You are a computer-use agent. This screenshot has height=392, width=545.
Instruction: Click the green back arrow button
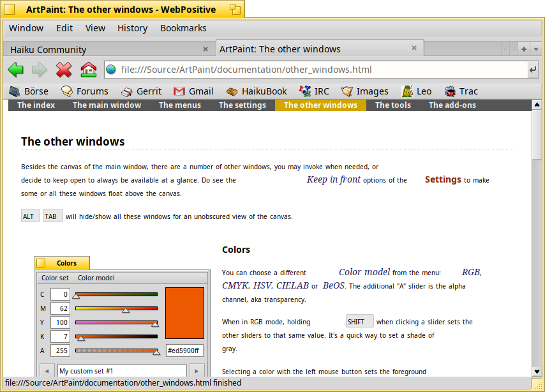coord(16,70)
